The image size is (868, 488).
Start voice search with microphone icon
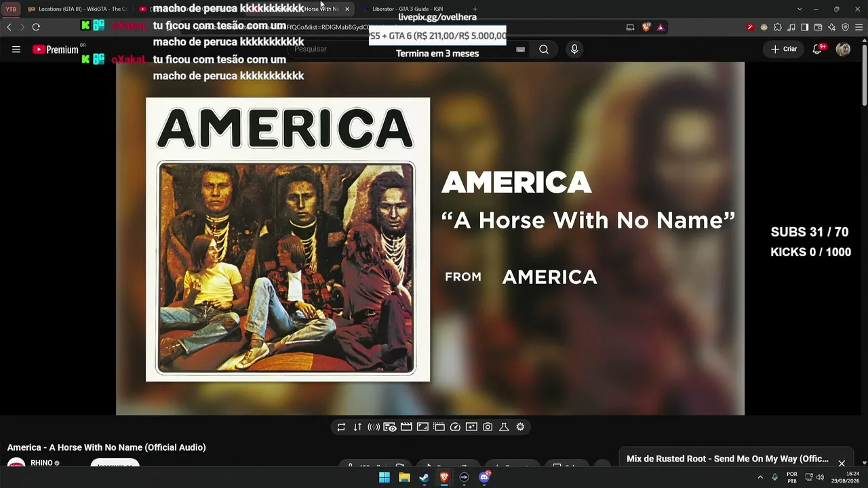click(574, 49)
